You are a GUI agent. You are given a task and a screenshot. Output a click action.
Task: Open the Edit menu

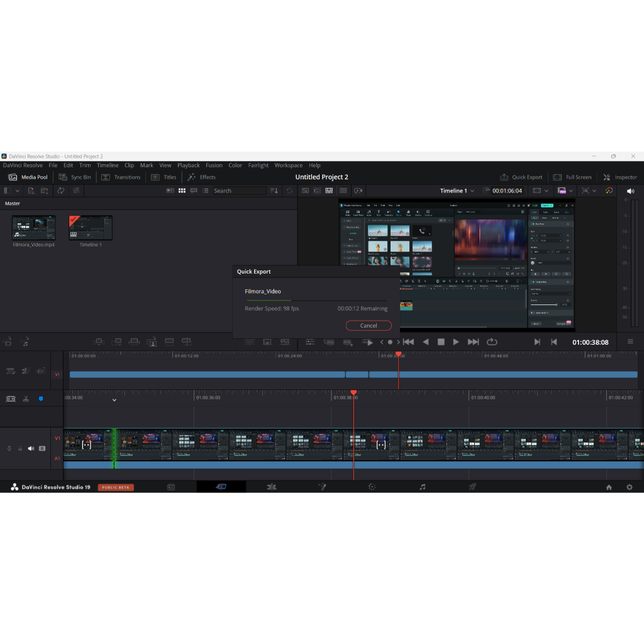pyautogui.click(x=68, y=165)
